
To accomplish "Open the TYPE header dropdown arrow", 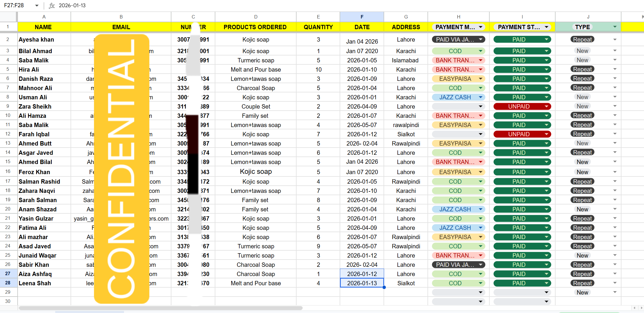I will [615, 27].
